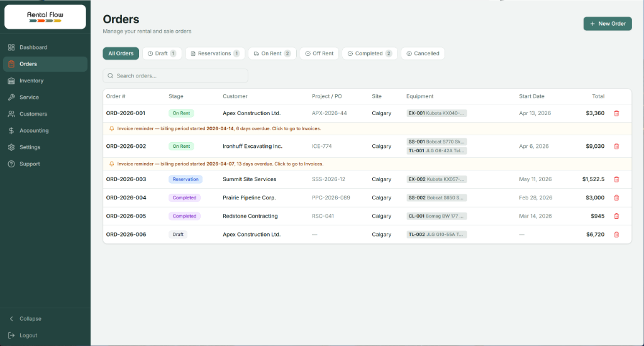Screen dimensions: 644x346
Task: Create a New Order
Action: coord(608,24)
